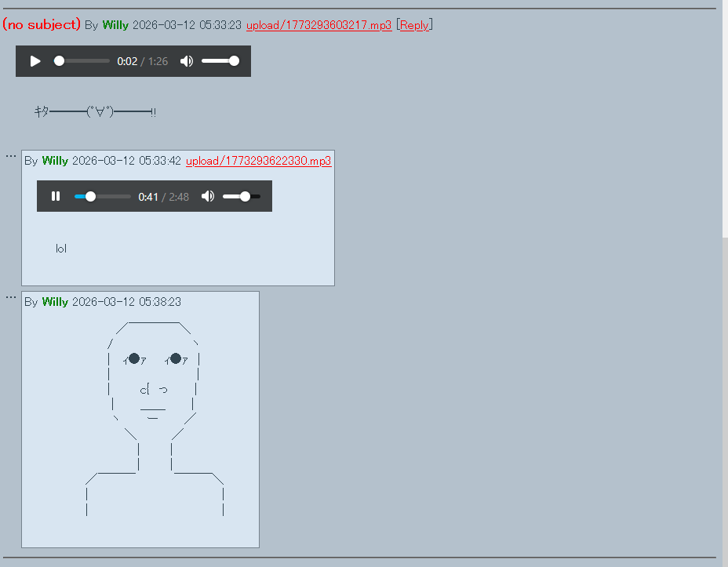Click the Willy name on the 05:33:23 post
Screen dimensions: 728x567
point(115,25)
